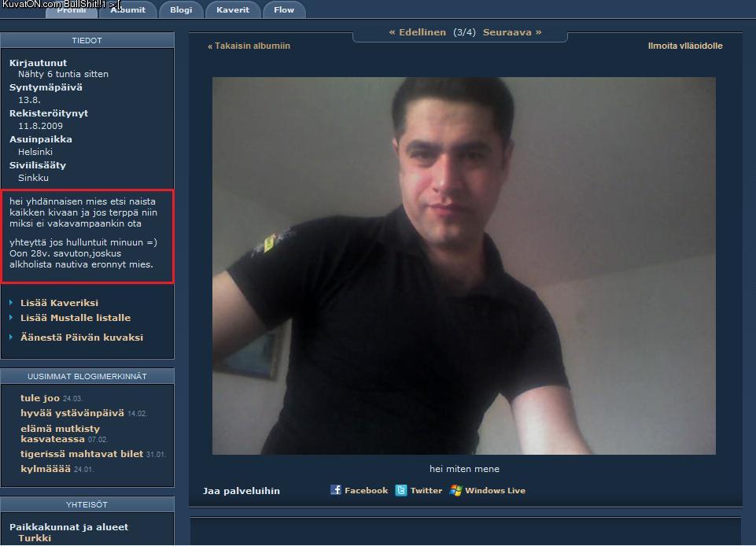
Task: Click the Facebook share icon
Action: click(336, 490)
